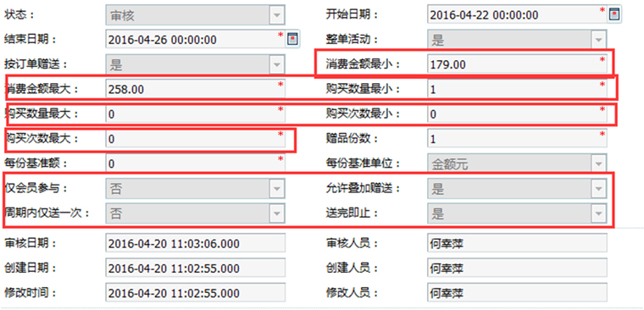Expand the 状态 dropdown showing 审核
The width and height of the screenshot is (644, 310).
(x=277, y=15)
